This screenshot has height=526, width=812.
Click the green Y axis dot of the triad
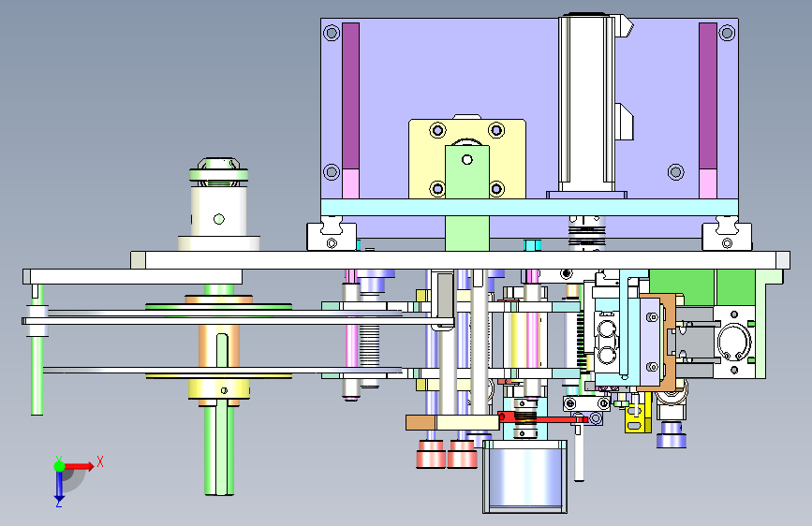coord(59,466)
